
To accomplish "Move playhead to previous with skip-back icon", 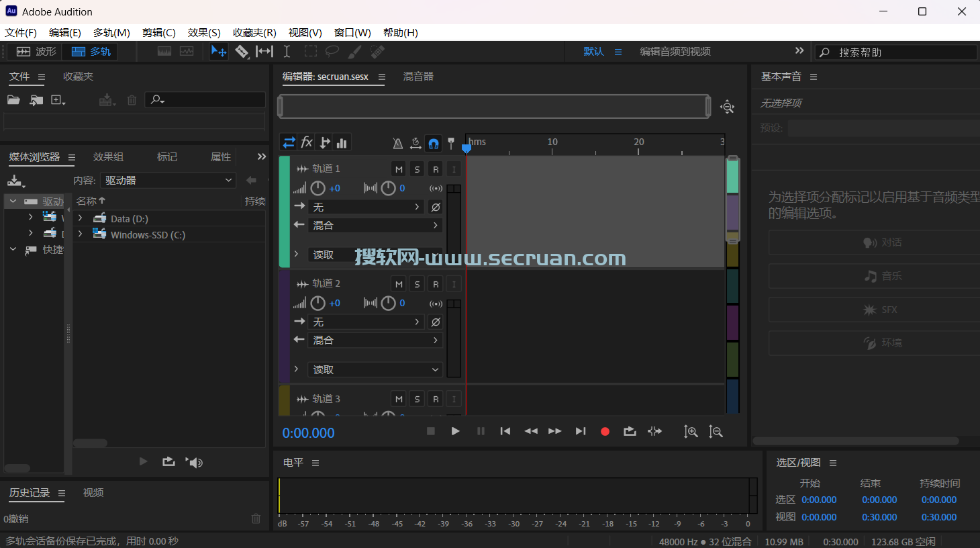I will 505,431.
